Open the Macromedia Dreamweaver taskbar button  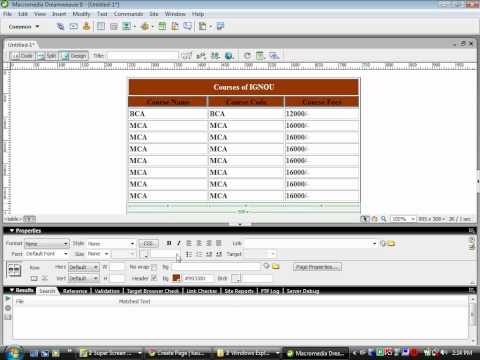(x=316, y=353)
